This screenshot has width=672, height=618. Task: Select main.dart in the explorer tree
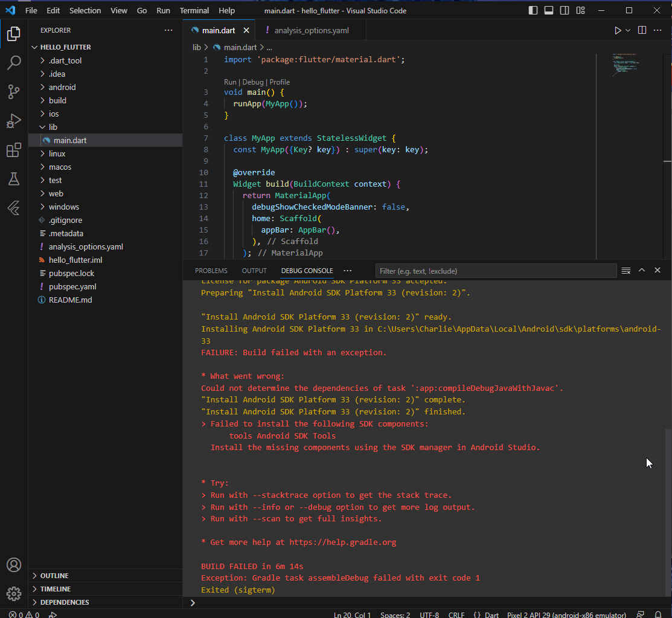pos(105,140)
